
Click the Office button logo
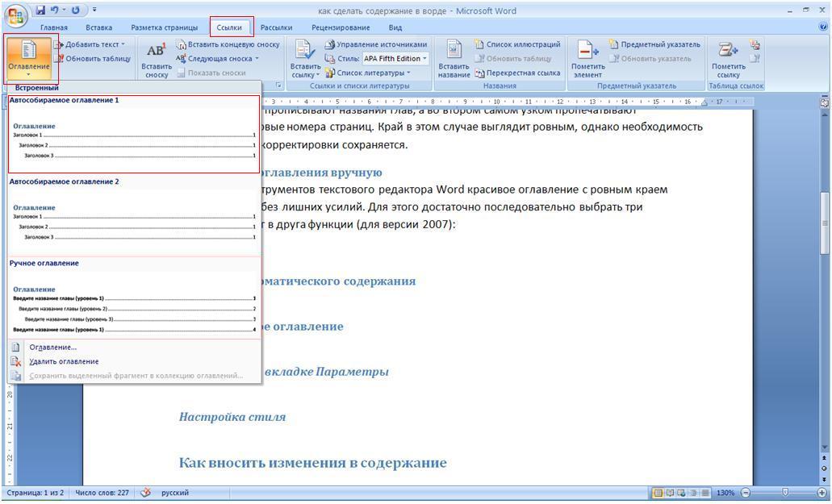point(15,16)
